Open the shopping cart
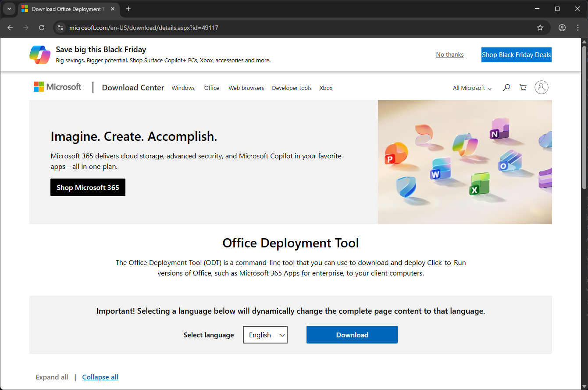This screenshot has height=390, width=588. [x=523, y=87]
